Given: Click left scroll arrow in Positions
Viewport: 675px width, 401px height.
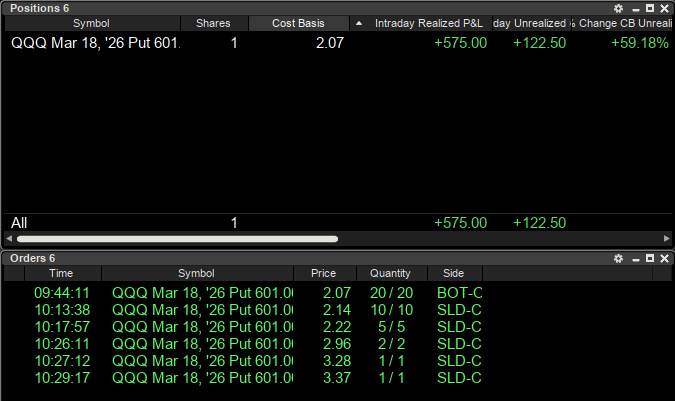Looking at the screenshot, I should pyautogui.click(x=9, y=238).
